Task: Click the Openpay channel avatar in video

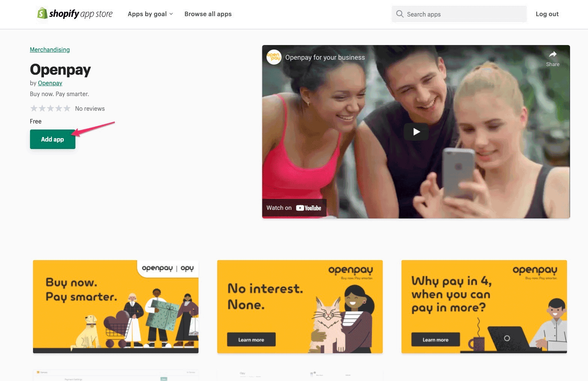Action: (x=274, y=57)
